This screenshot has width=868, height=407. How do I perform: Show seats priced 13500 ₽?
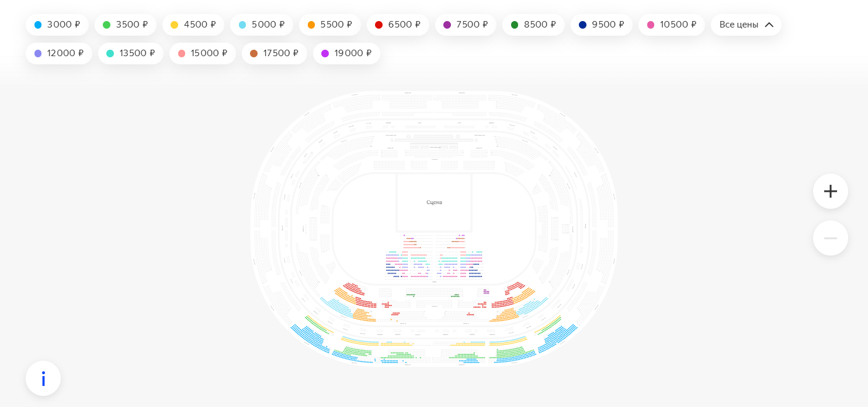[131, 53]
